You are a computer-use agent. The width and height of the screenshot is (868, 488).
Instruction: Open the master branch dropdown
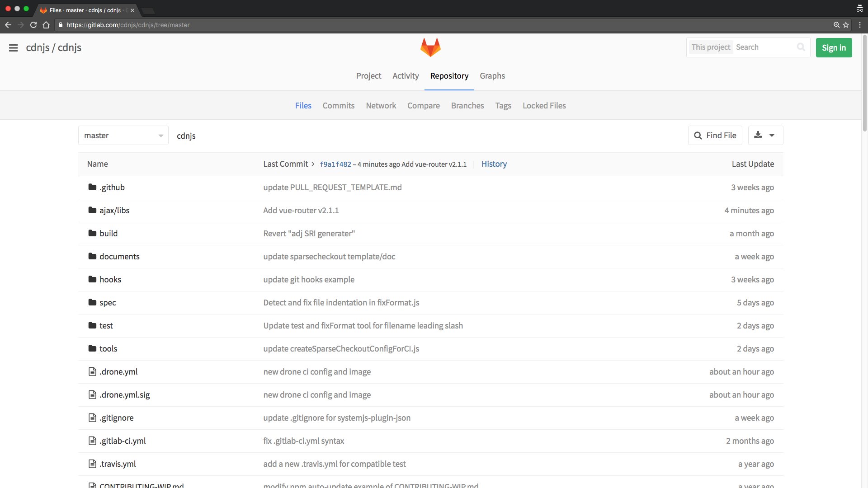click(123, 136)
